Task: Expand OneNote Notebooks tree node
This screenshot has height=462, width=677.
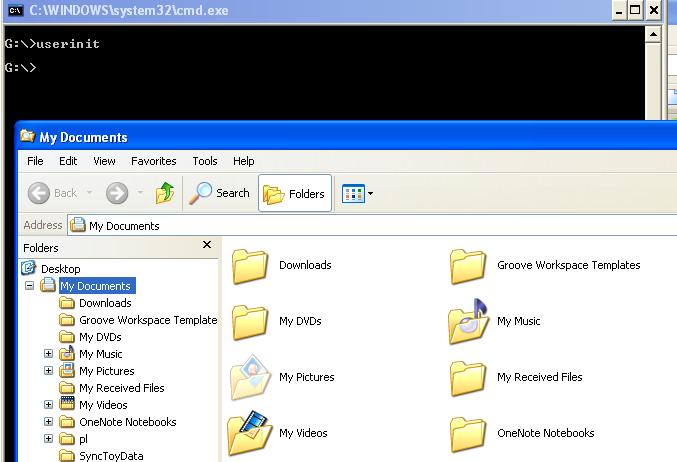Action: [x=48, y=421]
